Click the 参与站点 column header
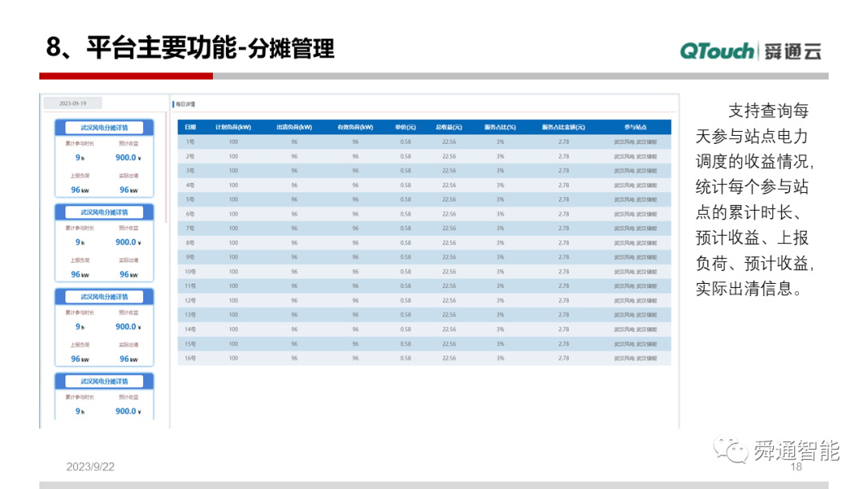This screenshot has height=489, width=868. (x=635, y=127)
